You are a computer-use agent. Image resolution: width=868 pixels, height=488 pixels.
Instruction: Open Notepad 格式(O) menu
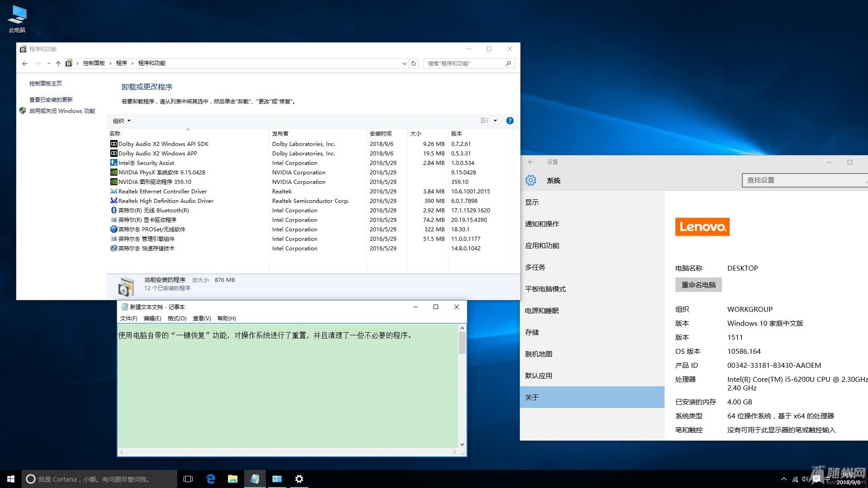[x=177, y=319]
